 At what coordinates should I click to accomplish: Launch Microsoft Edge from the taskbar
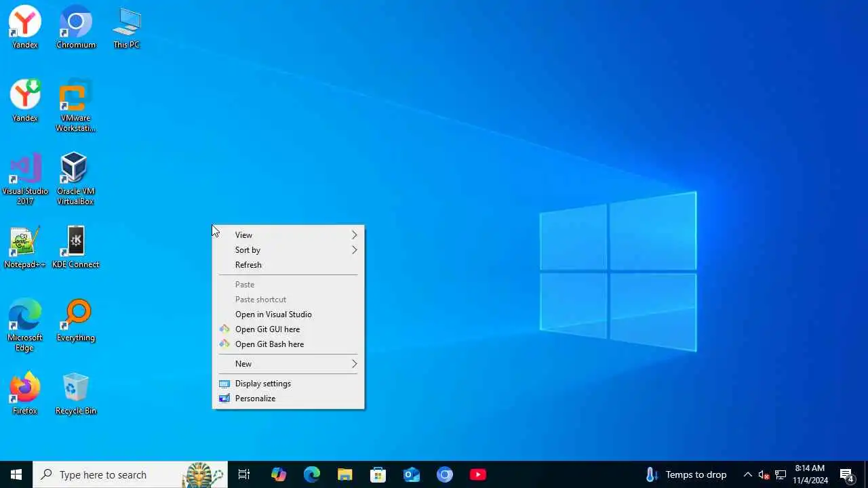[x=312, y=474]
